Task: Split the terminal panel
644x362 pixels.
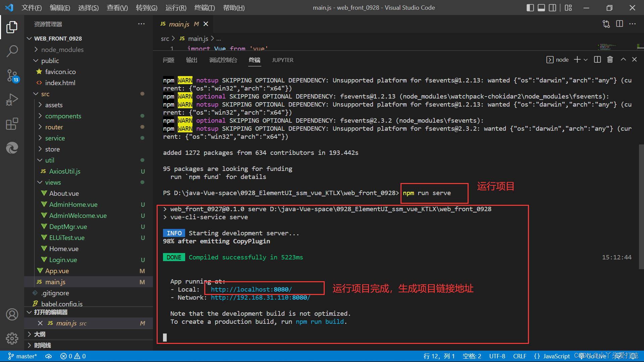Action: (x=597, y=60)
